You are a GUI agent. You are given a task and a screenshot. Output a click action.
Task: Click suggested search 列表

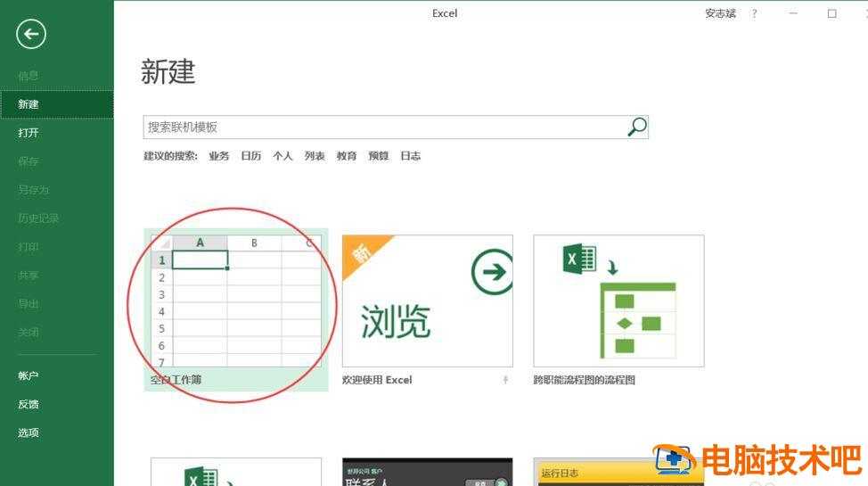tap(315, 156)
